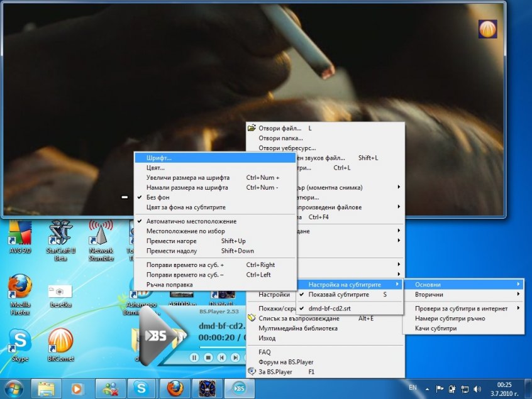Screen dimensions: 532x399
Task: Select 'Шрифт...' from the subtitle menu
Action: tap(159, 158)
